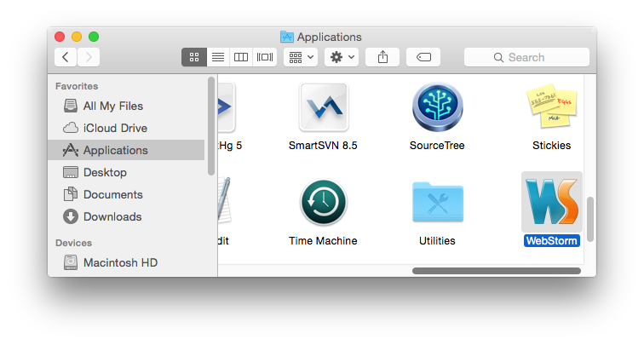Click the file area vertical scrollbar
The height and width of the screenshot is (345, 644).
590,219
